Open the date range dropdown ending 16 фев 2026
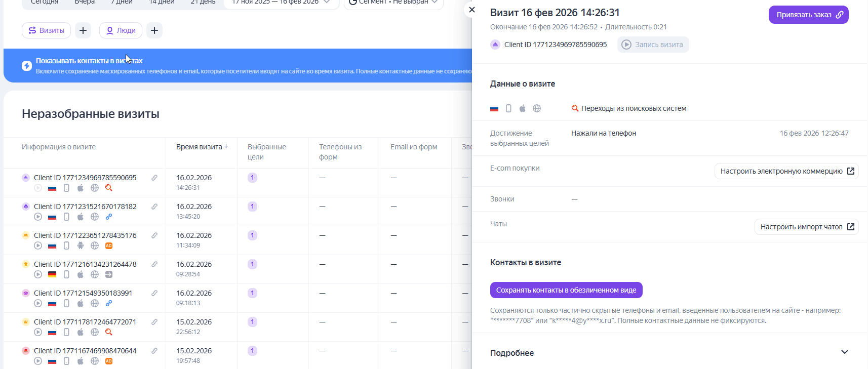 tap(281, 3)
